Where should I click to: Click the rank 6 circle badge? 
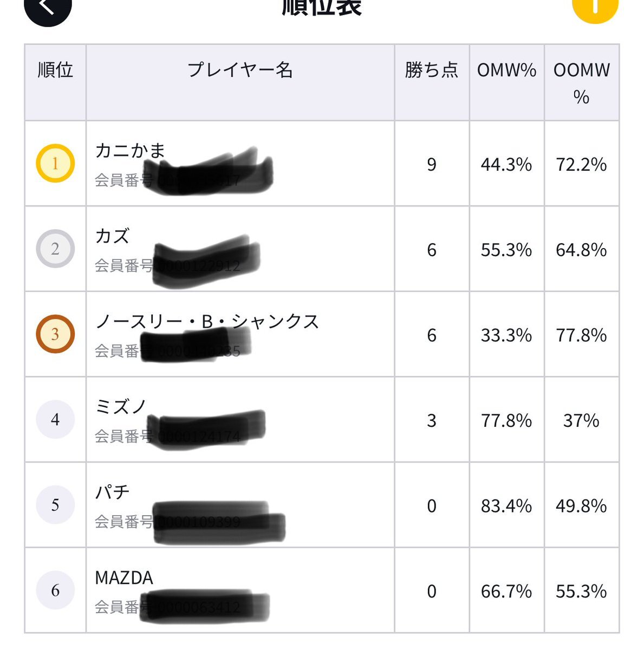[55, 590]
